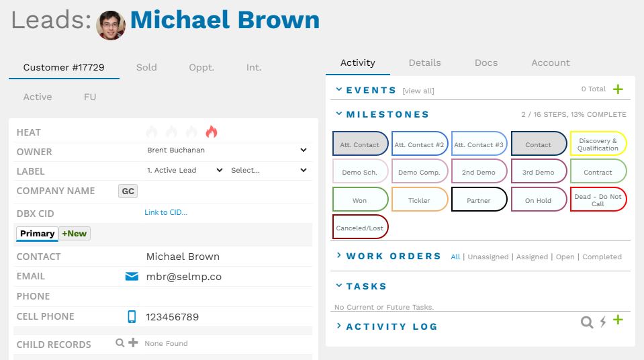The width and height of the screenshot is (644, 360).
Task: Click the email envelope icon
Action: [132, 276]
